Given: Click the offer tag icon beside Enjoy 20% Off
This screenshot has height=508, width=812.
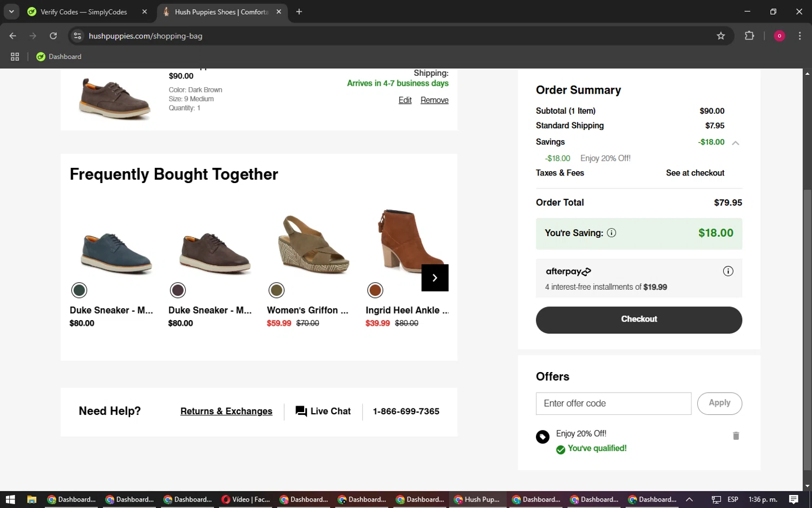Looking at the screenshot, I should 542,437.
